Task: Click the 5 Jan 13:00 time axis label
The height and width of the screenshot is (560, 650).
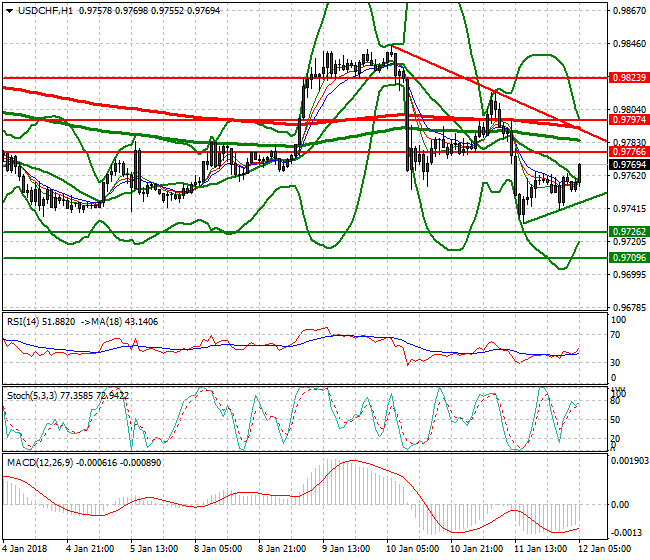Action: click(154, 549)
